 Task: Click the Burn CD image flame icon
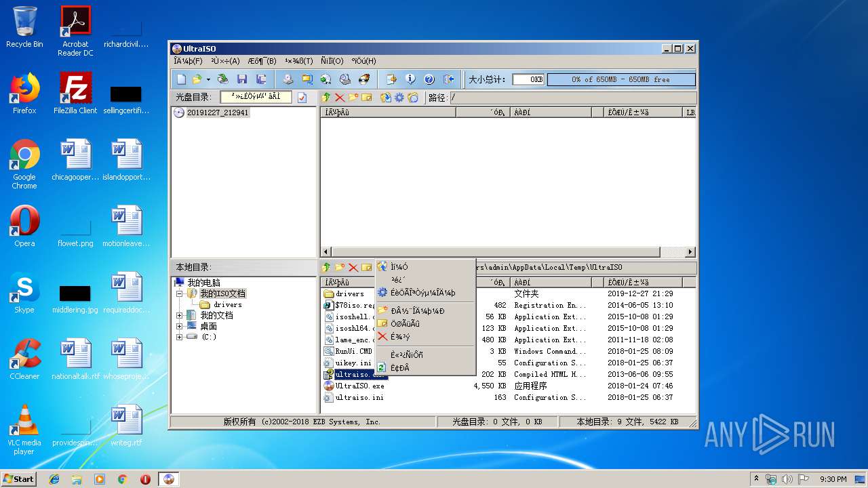[364, 79]
